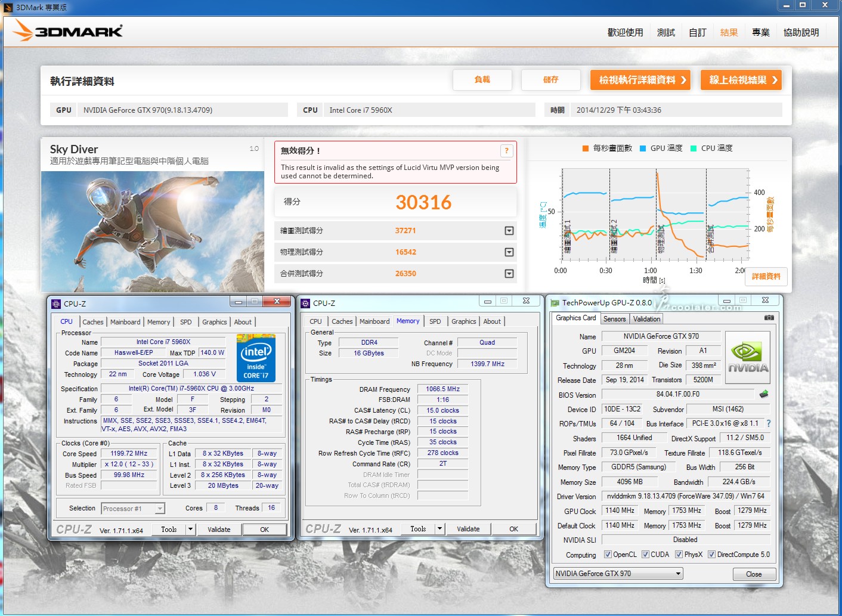The height and width of the screenshot is (616, 842).
Task: Click the green CPU temperature legend square
Action: tap(694, 148)
